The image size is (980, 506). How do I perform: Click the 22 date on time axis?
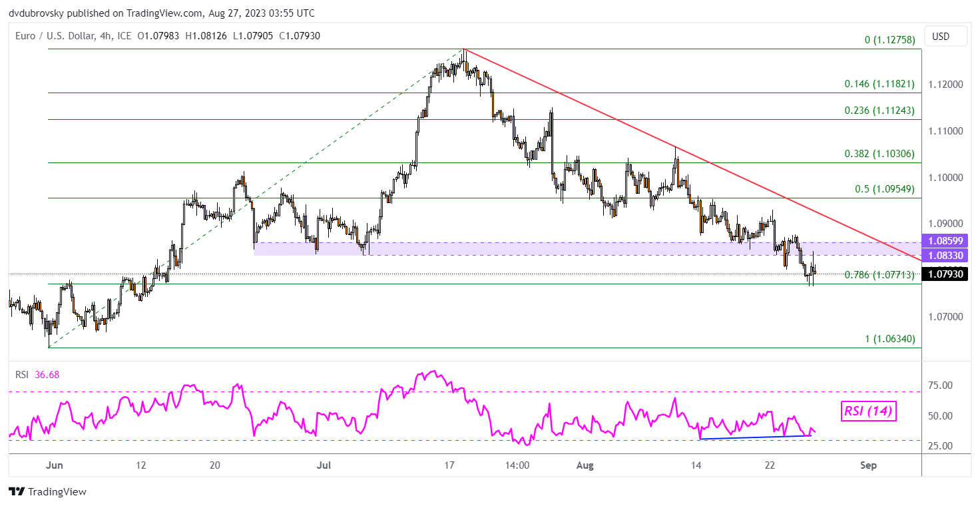[770, 465]
